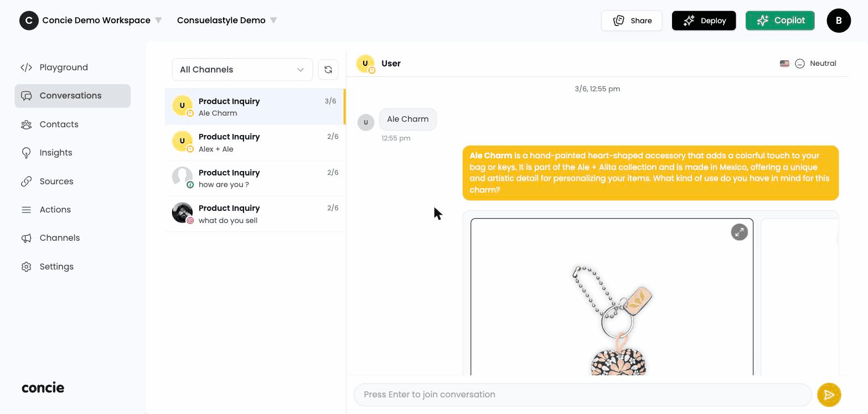
Task: Open the Playground page
Action: coord(73,68)
